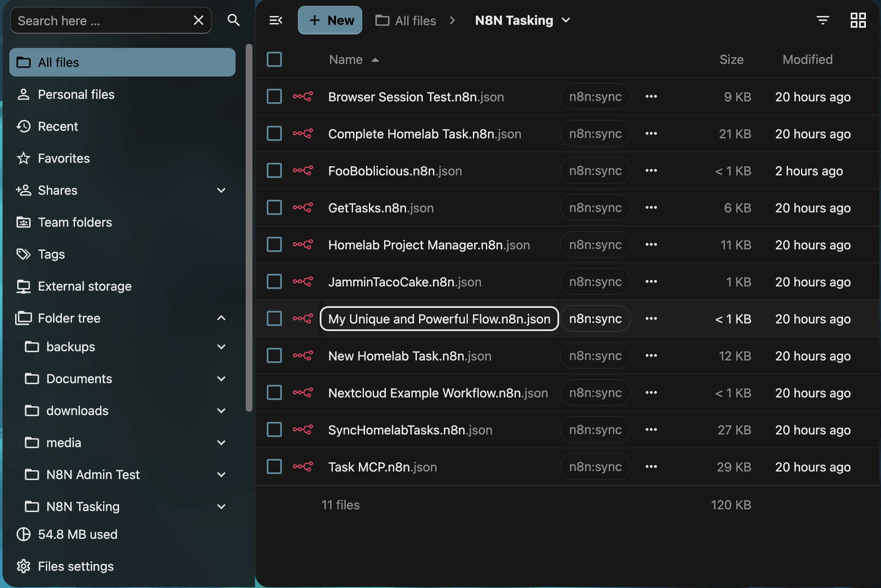This screenshot has width=881, height=588.
Task: Click the workflow icon for FooBoblicious
Action: tap(303, 171)
